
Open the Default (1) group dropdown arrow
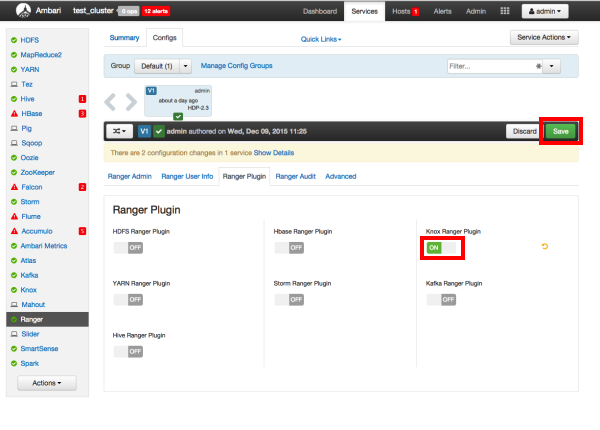[x=186, y=66]
